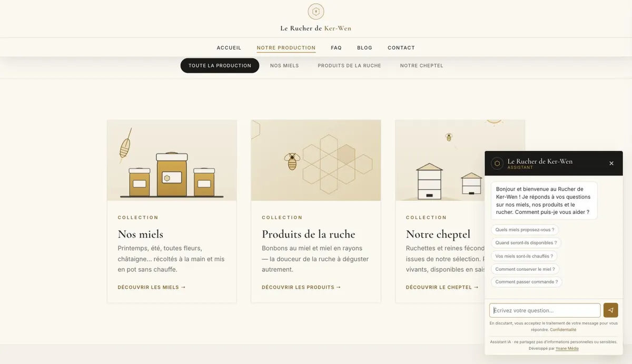Click the chat assistant hexagon avatar icon
Image resolution: width=632 pixels, height=364 pixels.
click(497, 163)
